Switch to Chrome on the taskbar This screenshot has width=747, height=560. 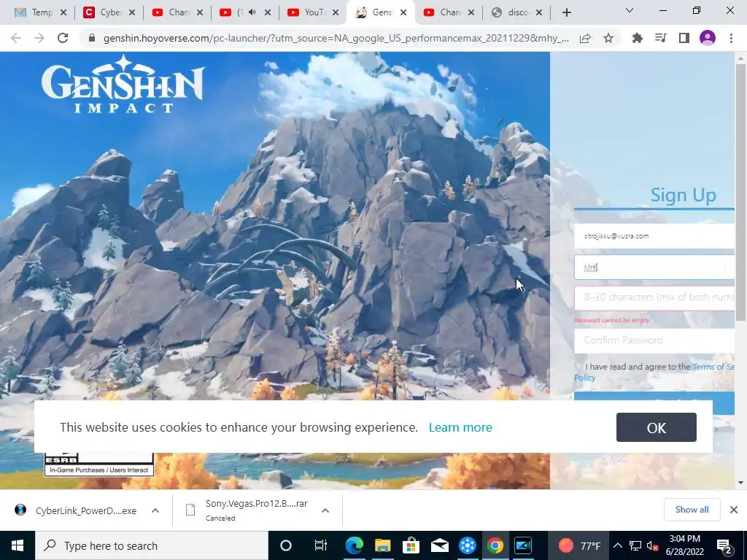[495, 545]
